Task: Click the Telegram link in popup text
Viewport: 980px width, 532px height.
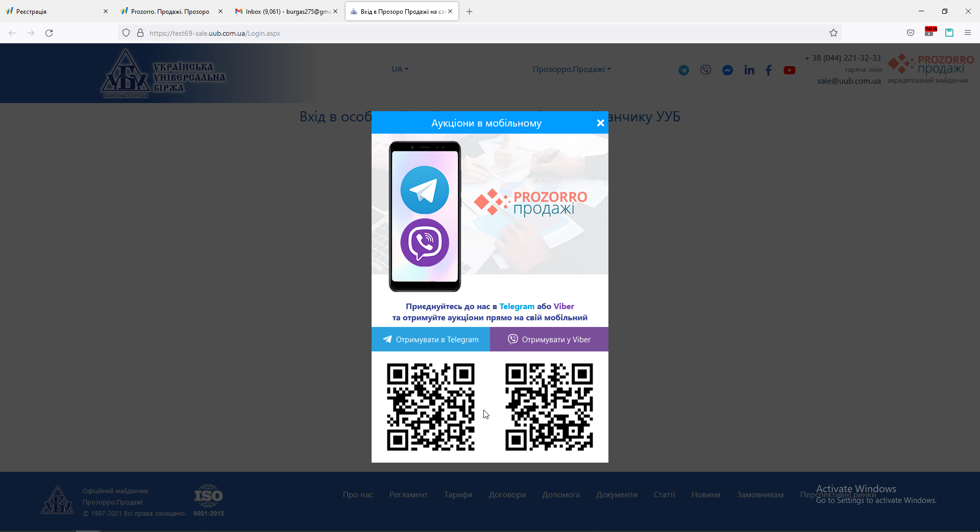Action: pos(517,306)
